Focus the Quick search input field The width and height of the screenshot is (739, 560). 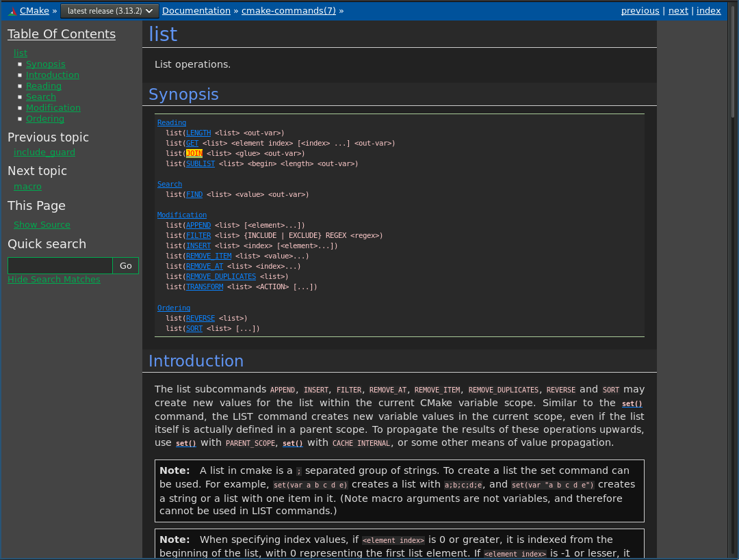(60, 265)
